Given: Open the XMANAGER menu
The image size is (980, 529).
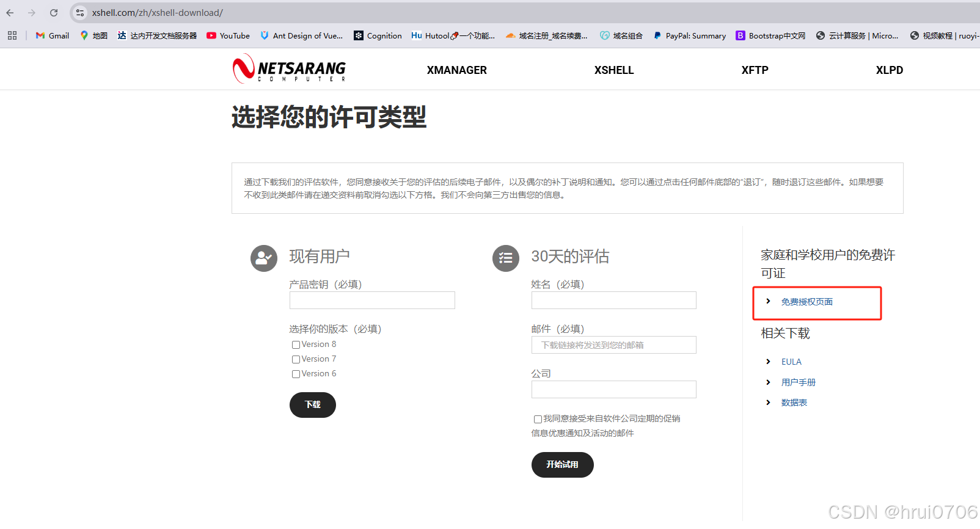Looking at the screenshot, I should tap(457, 70).
